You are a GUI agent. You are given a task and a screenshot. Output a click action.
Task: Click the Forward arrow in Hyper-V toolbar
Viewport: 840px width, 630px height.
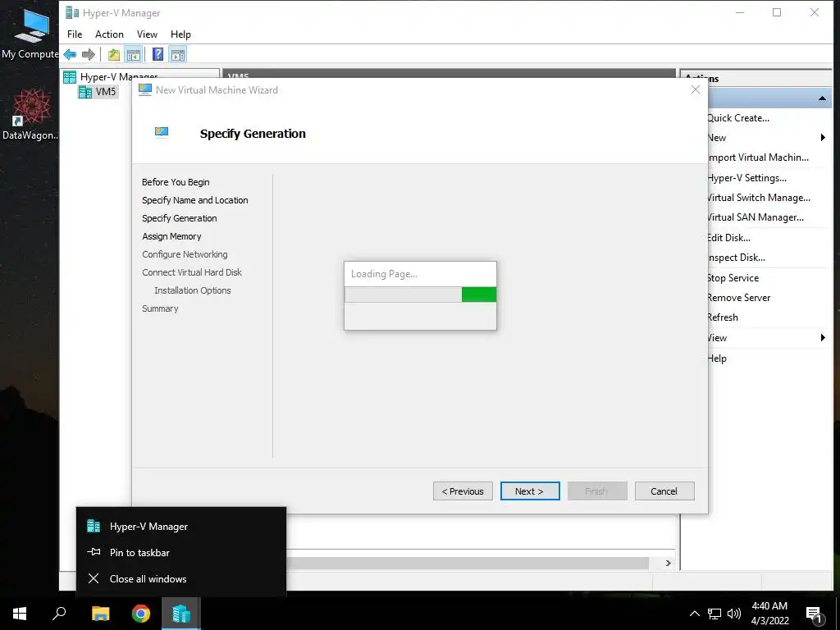coord(89,54)
